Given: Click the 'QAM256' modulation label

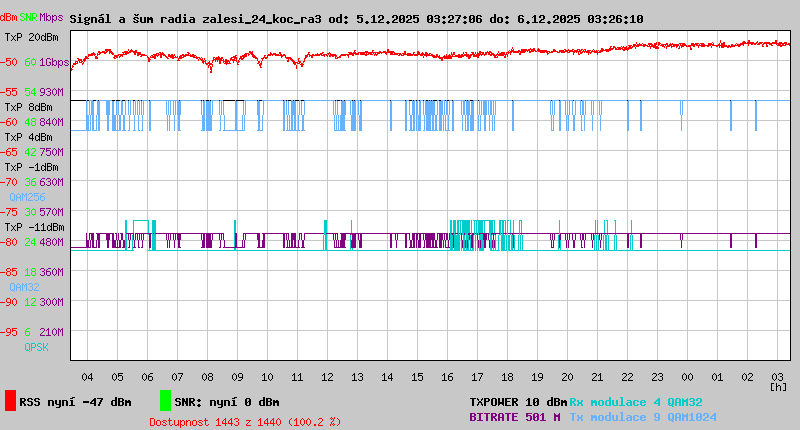Looking at the screenshot, I should [x=27, y=197].
